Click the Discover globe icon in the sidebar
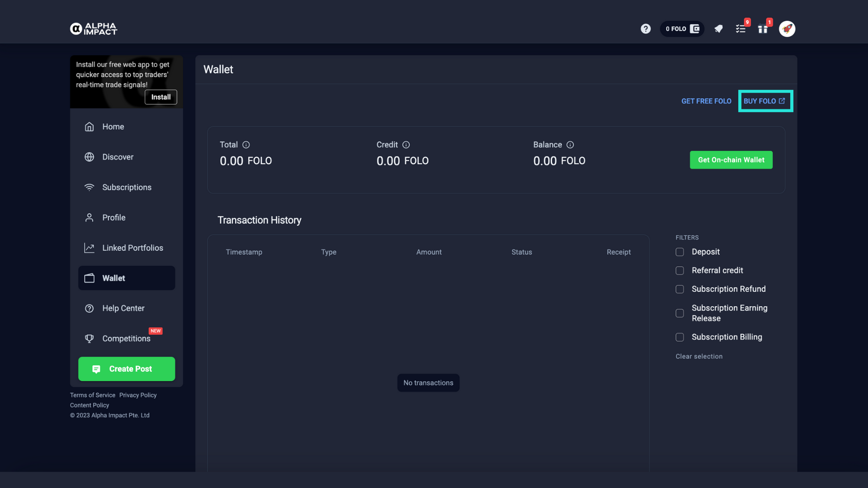 pos(90,157)
